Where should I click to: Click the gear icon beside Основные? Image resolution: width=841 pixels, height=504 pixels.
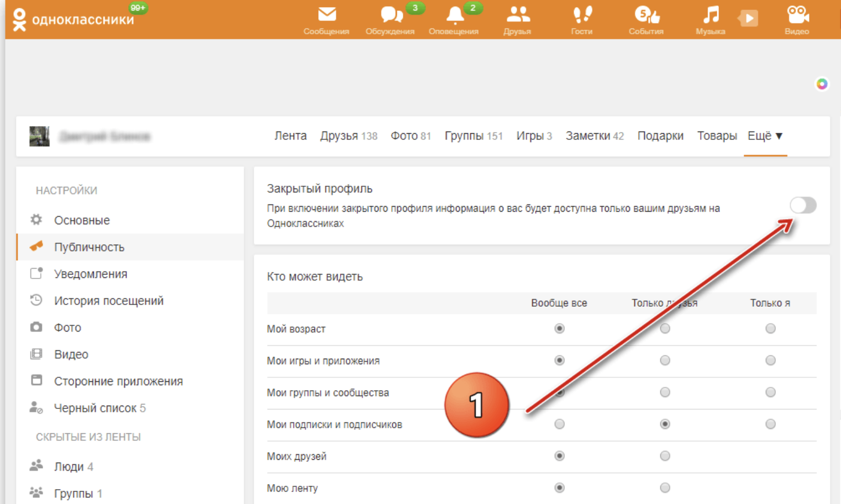tap(36, 220)
